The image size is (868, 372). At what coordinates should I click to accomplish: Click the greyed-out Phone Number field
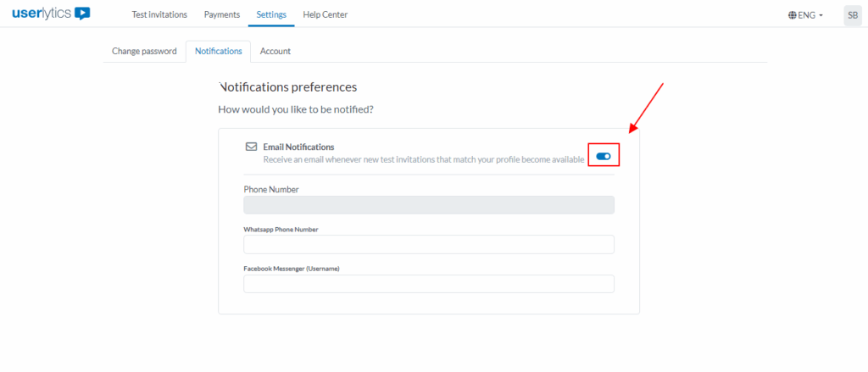[428, 205]
